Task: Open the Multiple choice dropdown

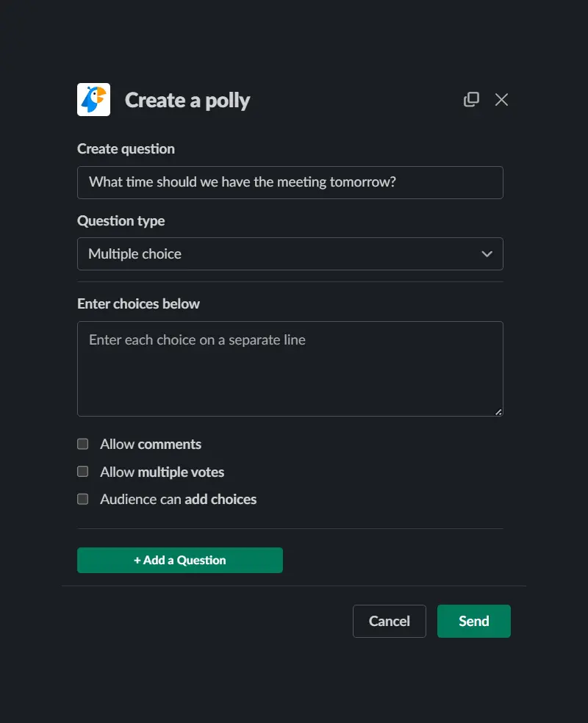Action: [x=290, y=254]
